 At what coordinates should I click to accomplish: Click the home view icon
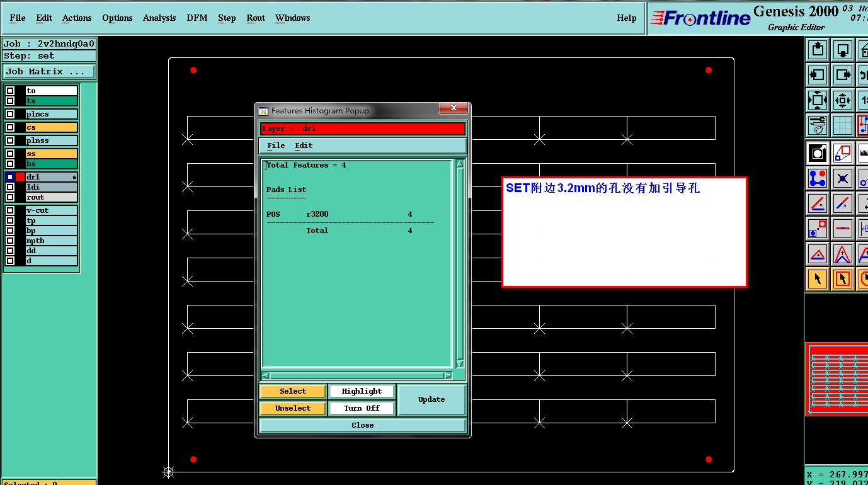click(862, 49)
